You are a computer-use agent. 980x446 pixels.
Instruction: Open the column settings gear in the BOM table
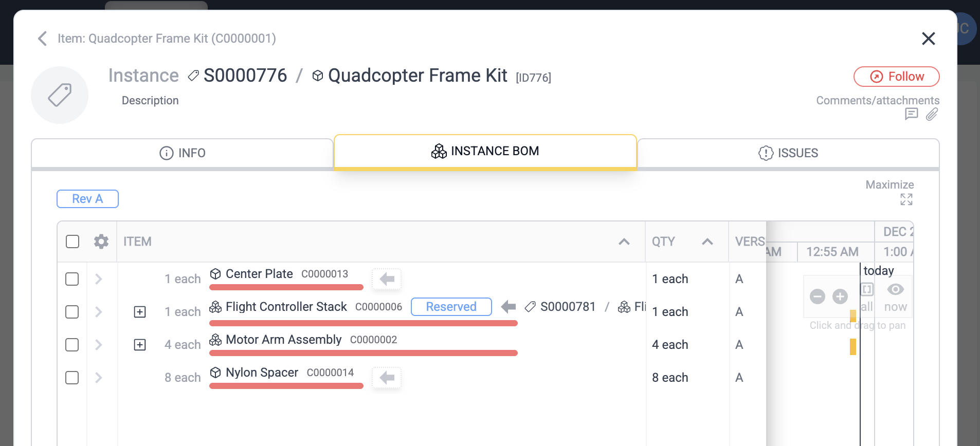(x=101, y=241)
